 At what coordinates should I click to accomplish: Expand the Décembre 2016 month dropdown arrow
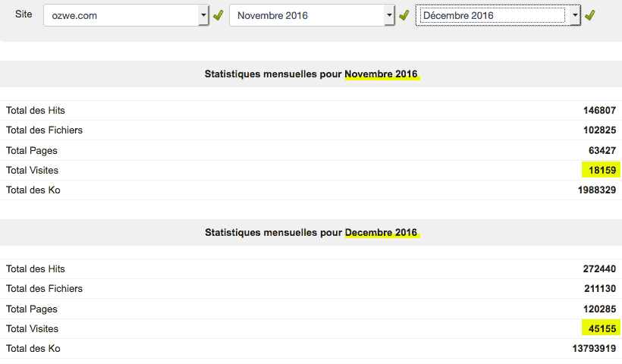coord(575,15)
